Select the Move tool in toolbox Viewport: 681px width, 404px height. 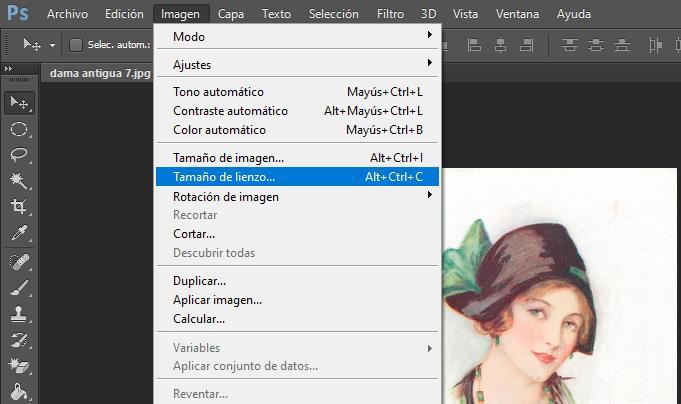[19, 103]
